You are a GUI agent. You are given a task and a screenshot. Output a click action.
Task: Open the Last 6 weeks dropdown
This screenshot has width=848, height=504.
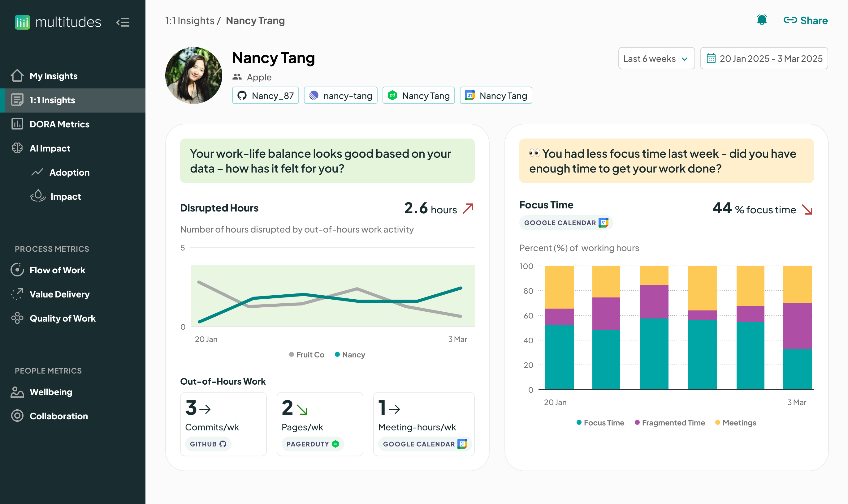[x=656, y=58]
